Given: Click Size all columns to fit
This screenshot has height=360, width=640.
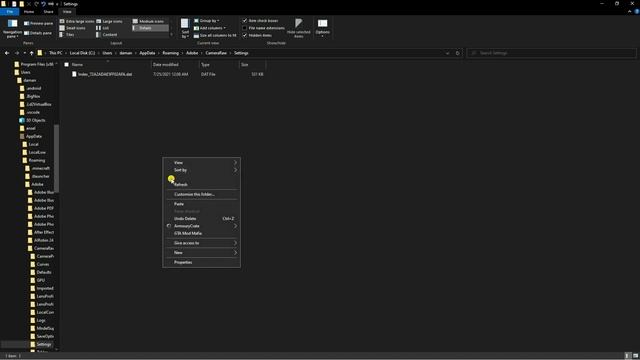Looking at the screenshot, I should click(215, 36).
